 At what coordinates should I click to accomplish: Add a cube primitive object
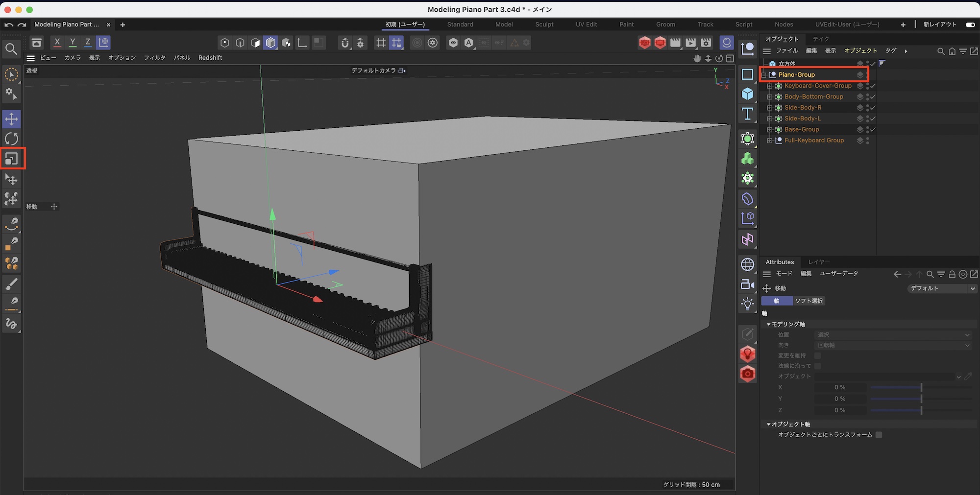[x=747, y=94]
